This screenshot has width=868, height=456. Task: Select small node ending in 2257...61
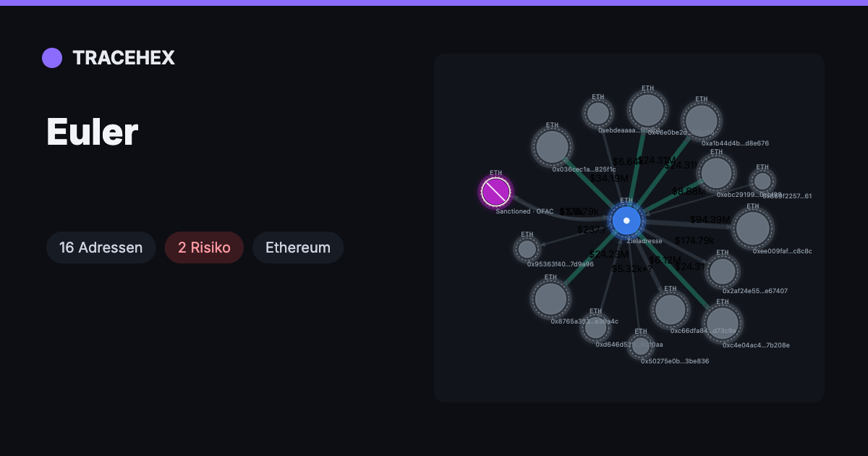[762, 181]
